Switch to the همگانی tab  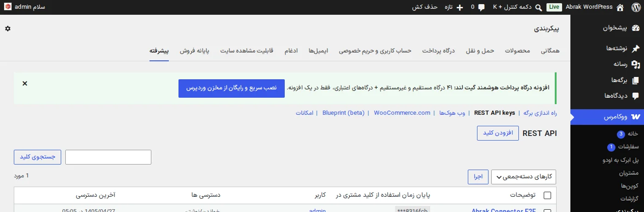click(550, 51)
